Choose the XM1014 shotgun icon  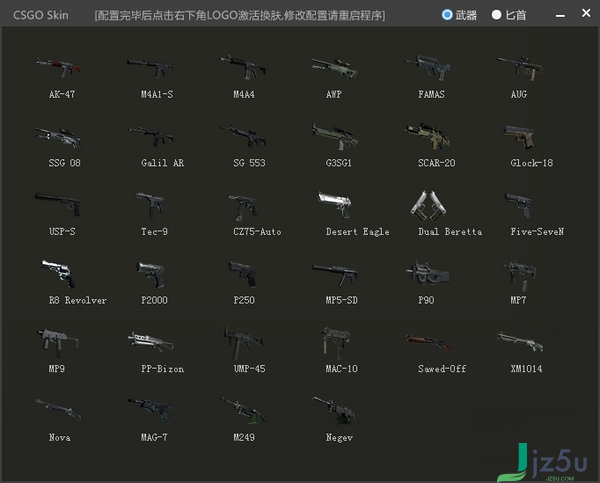520,341
